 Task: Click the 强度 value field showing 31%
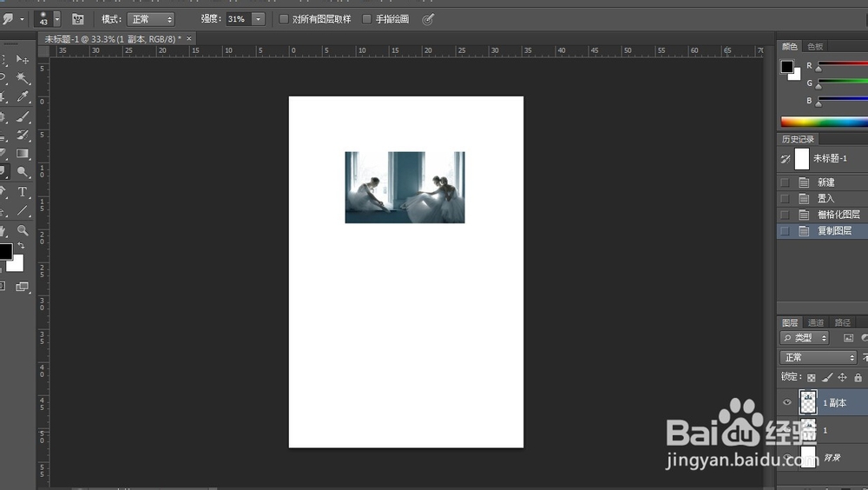point(240,19)
